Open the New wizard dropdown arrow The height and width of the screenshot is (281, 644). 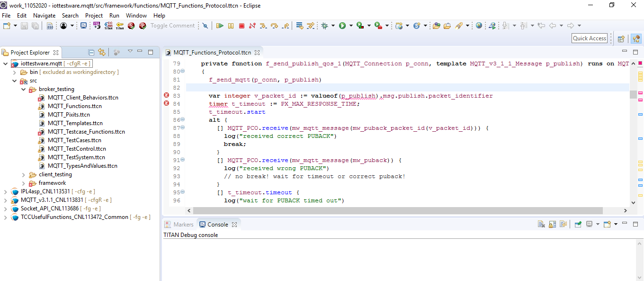[x=15, y=26]
